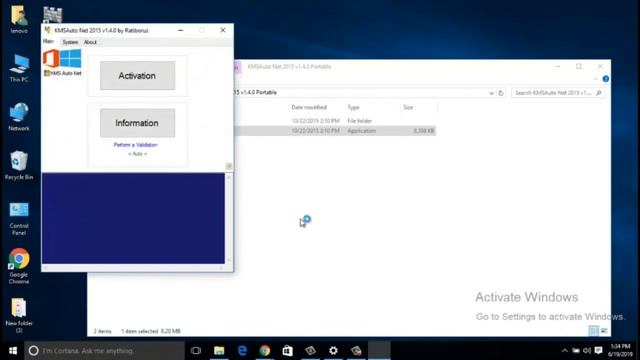Click the Explorer refresh button
640x360 pixels.
[x=501, y=93]
